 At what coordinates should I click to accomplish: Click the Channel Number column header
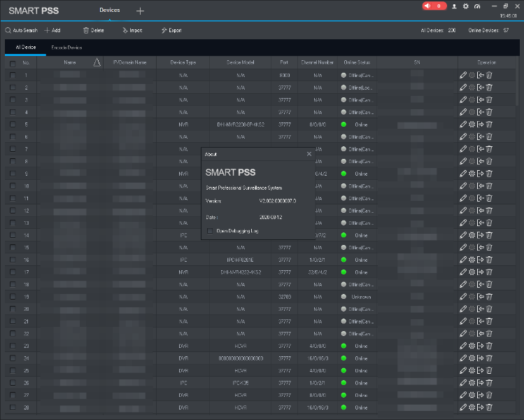click(317, 62)
